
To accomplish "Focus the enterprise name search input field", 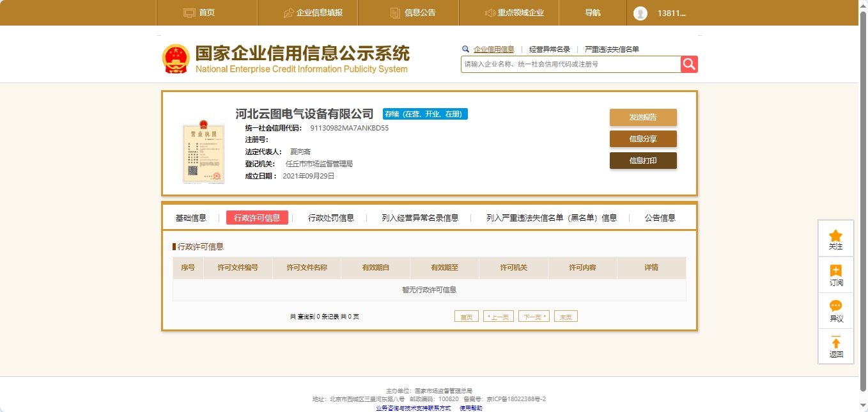I will [570, 64].
